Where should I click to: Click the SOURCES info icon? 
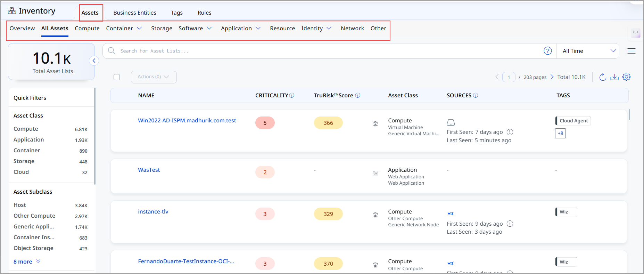click(476, 95)
